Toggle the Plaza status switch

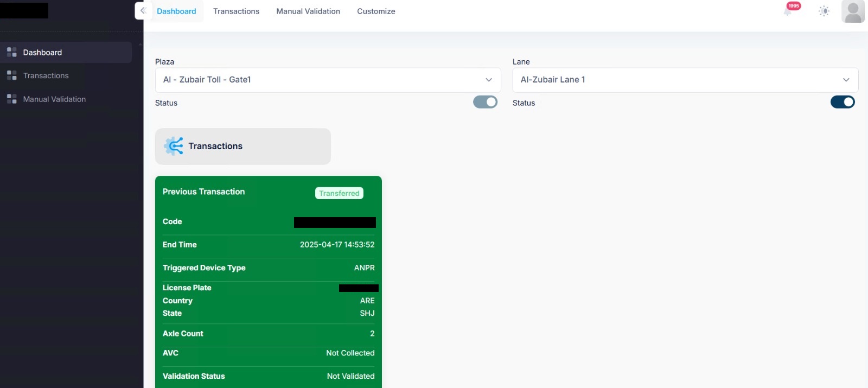[485, 102]
